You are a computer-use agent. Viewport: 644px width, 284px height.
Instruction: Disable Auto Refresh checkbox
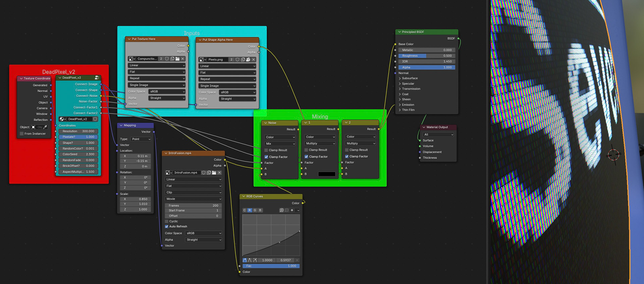(167, 226)
